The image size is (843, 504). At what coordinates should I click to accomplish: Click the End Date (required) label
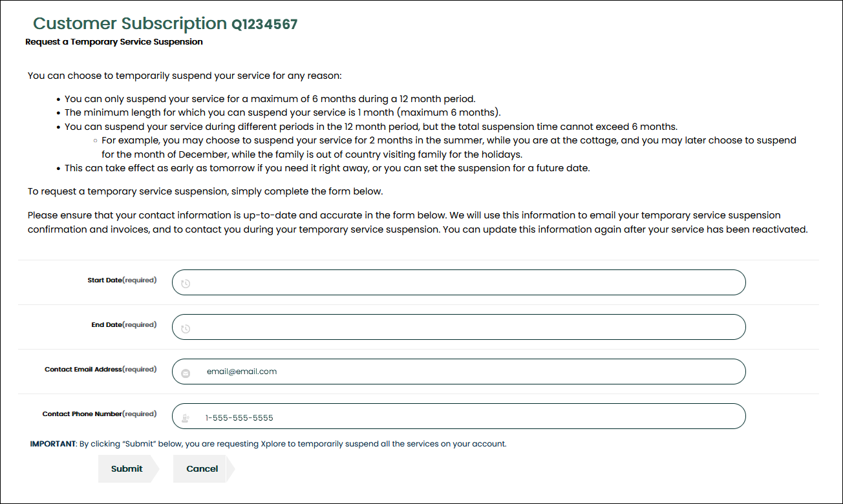[124, 325]
